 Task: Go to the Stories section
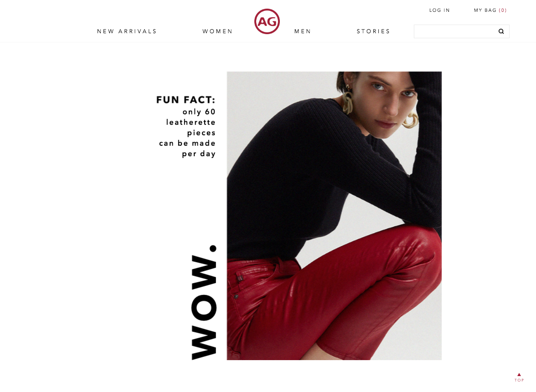click(x=373, y=31)
